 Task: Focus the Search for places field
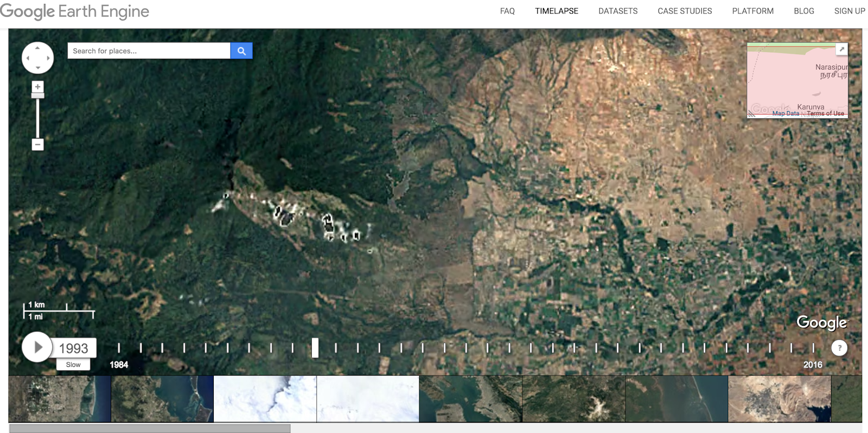(149, 51)
